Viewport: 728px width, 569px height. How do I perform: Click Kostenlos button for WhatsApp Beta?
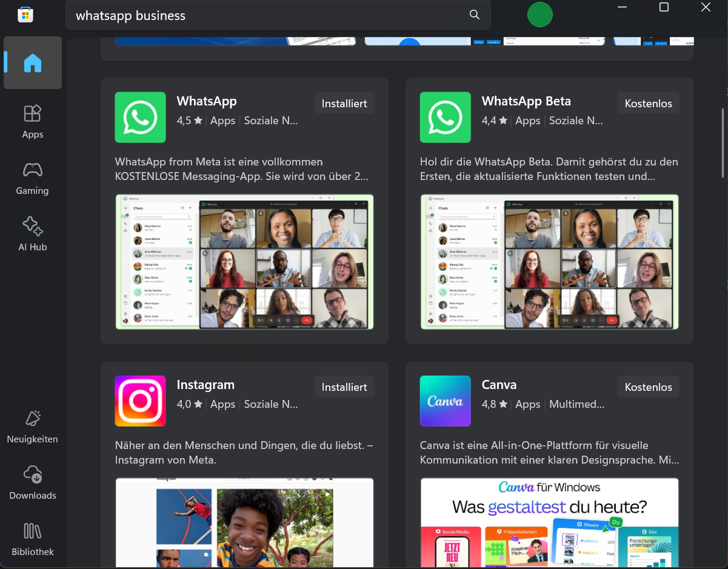[x=649, y=104]
